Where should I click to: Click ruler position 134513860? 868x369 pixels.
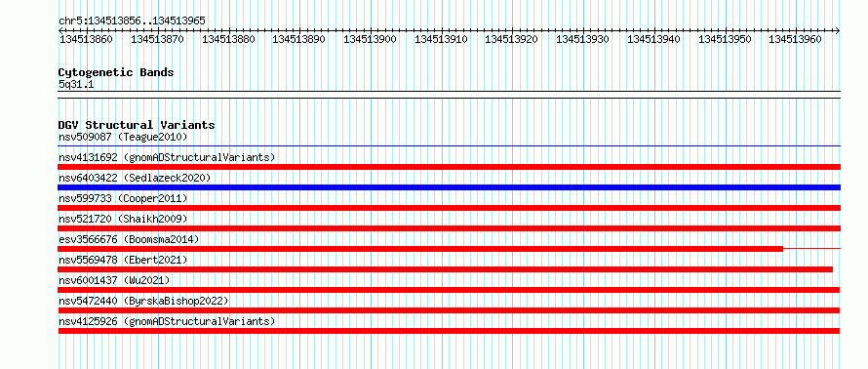coord(86,39)
